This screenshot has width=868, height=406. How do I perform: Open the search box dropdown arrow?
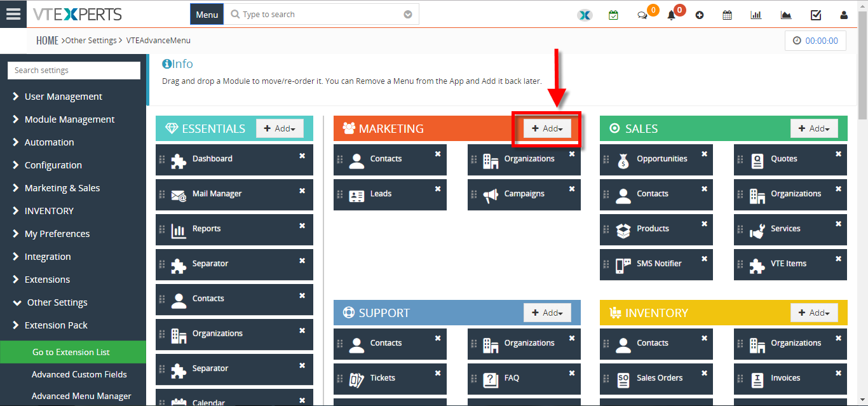(x=408, y=15)
